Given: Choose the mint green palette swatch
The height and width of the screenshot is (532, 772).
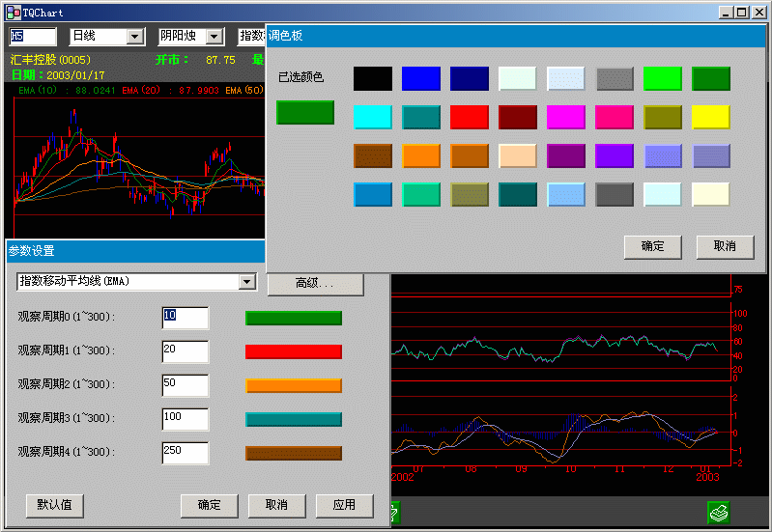Looking at the screenshot, I should click(x=421, y=194).
